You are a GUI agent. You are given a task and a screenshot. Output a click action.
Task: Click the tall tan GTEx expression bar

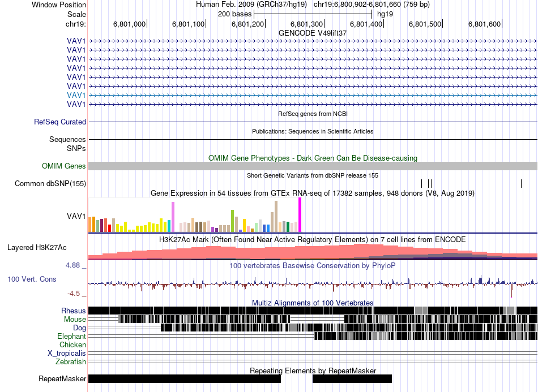tap(276, 217)
